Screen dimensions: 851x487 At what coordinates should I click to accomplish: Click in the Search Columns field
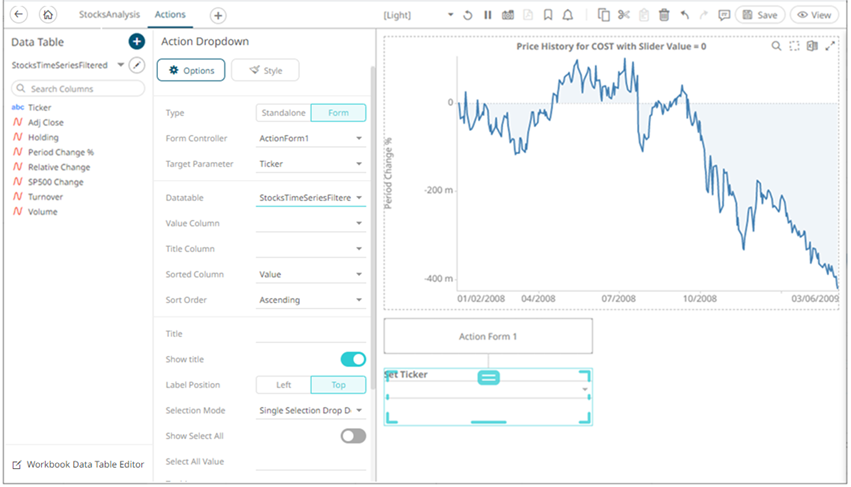[80, 89]
